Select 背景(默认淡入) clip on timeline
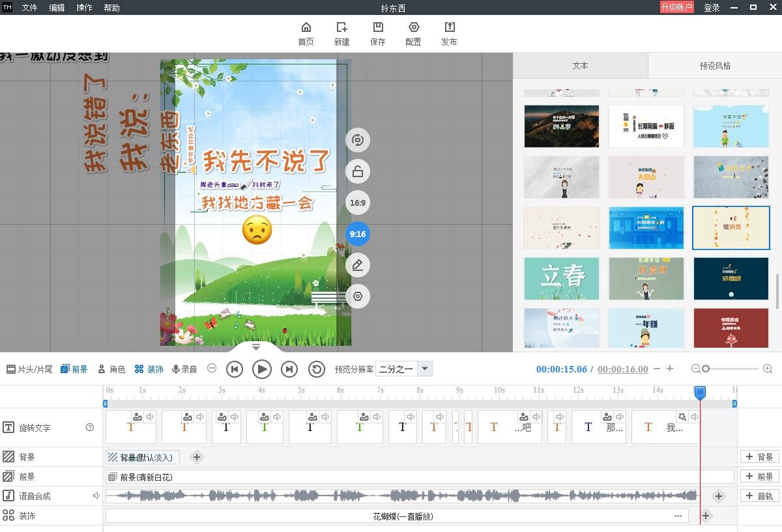Image resolution: width=782 pixels, height=532 pixels. tap(143, 457)
